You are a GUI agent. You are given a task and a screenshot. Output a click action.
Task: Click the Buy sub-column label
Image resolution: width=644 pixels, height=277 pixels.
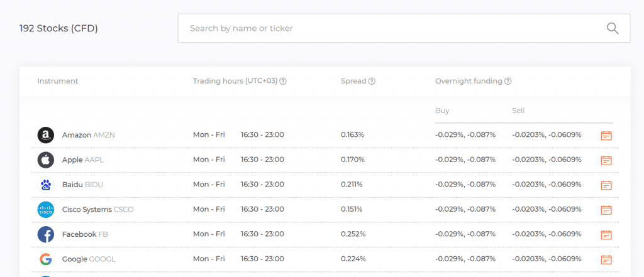(442, 111)
